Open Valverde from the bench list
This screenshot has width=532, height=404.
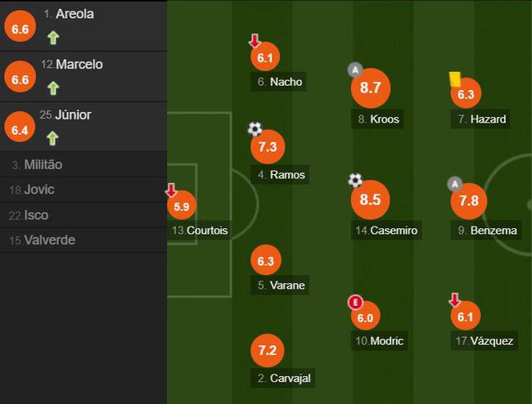point(83,240)
